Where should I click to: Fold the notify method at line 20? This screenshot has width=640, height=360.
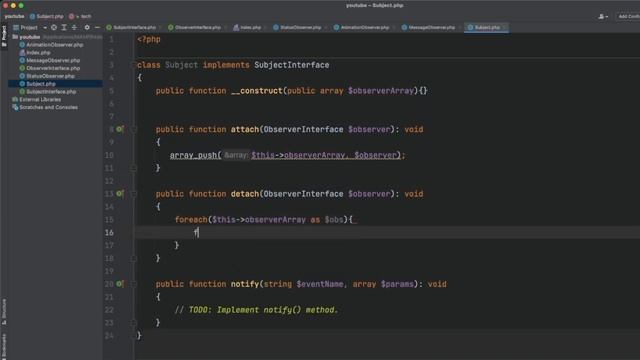[x=133, y=284]
